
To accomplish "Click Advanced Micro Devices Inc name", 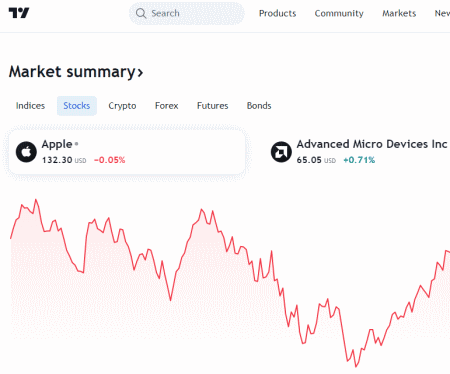I will 372,144.
